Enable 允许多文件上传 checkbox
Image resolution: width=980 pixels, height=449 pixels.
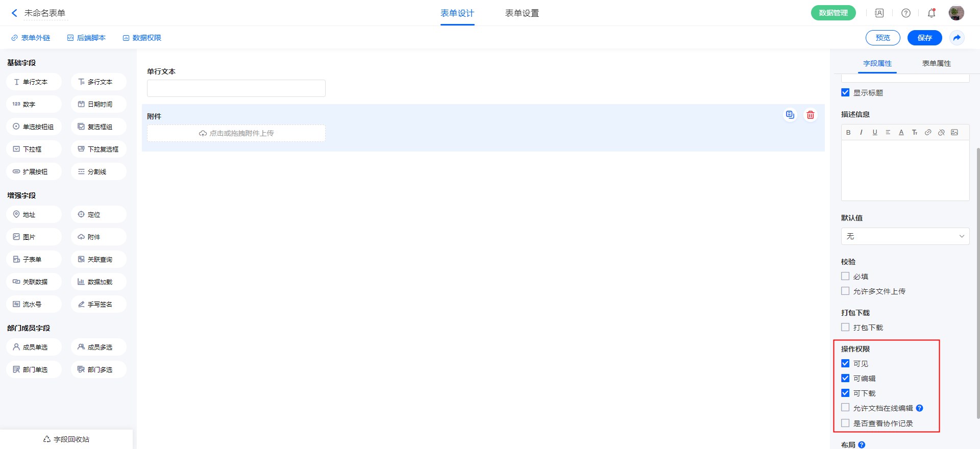845,291
